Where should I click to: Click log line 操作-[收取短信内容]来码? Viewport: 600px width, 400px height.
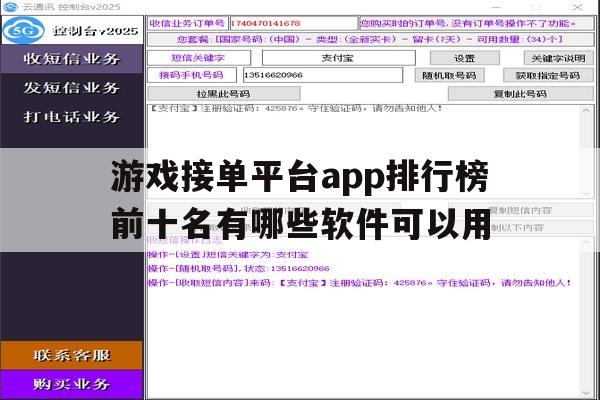click(x=359, y=283)
